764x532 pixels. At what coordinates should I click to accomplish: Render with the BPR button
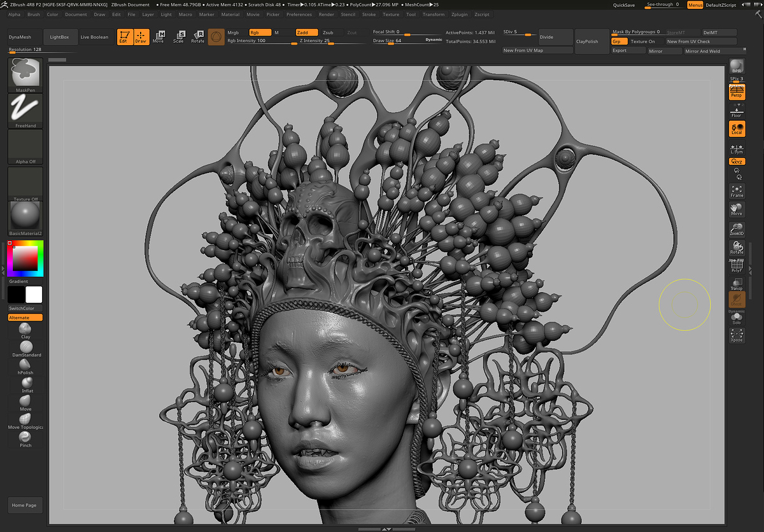[x=737, y=67]
